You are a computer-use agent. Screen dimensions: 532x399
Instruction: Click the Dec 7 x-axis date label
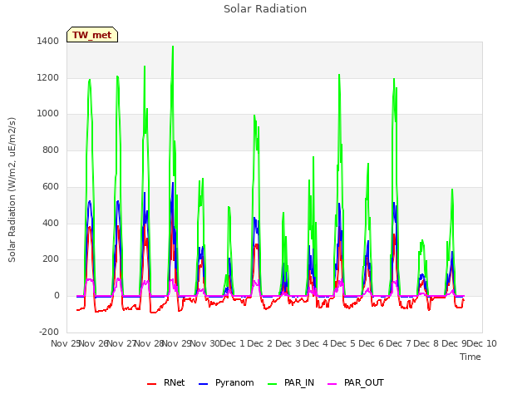(x=398, y=343)
